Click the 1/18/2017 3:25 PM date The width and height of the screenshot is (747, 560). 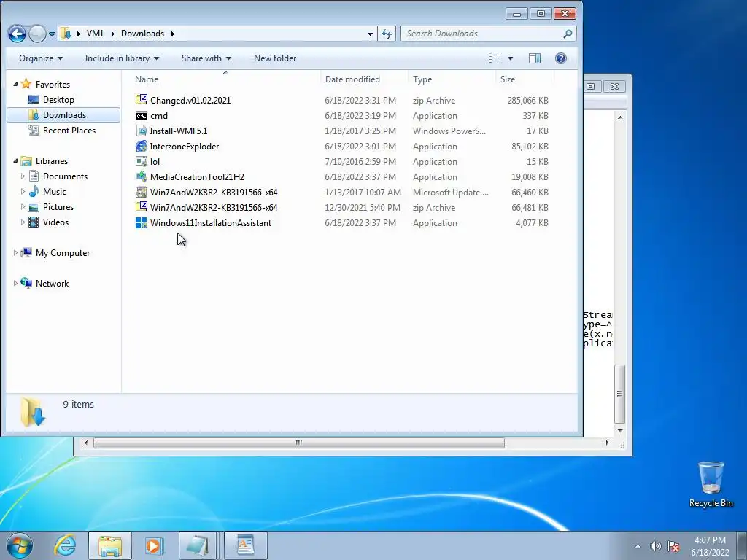[360, 131]
